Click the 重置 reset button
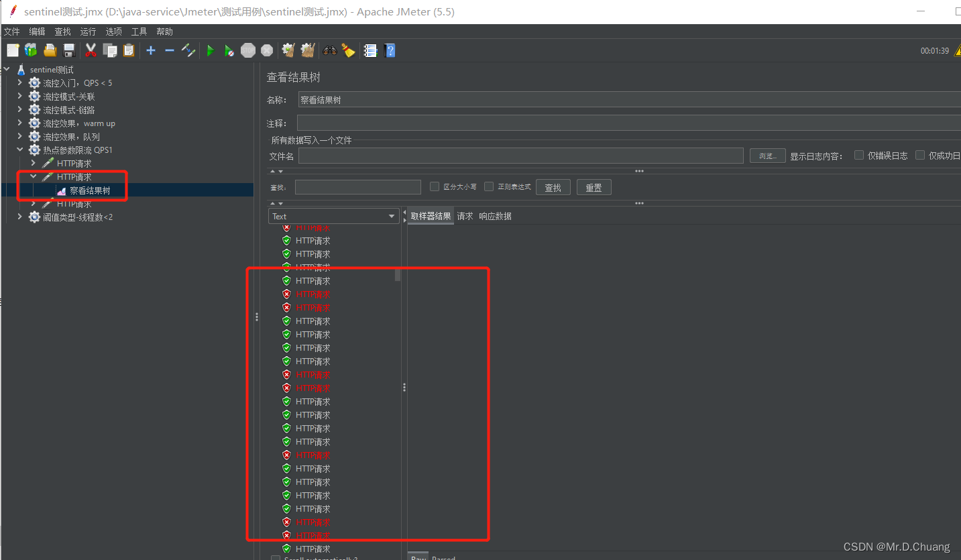 pos(593,187)
